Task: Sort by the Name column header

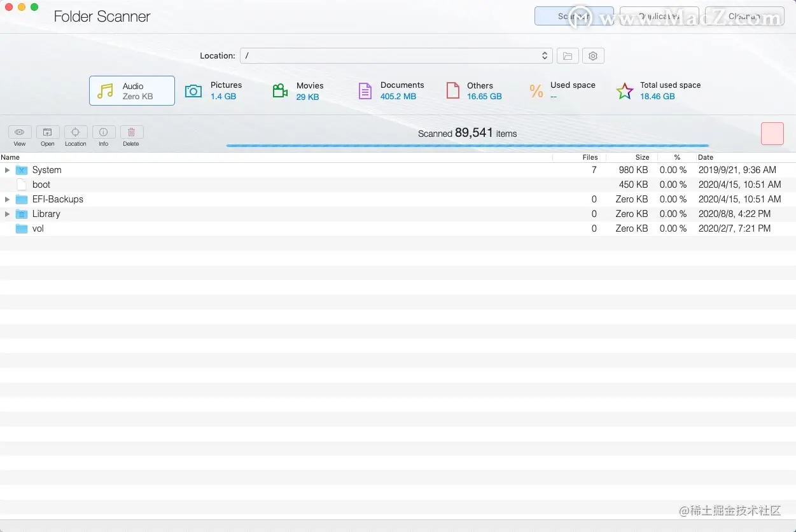Action: (10, 157)
